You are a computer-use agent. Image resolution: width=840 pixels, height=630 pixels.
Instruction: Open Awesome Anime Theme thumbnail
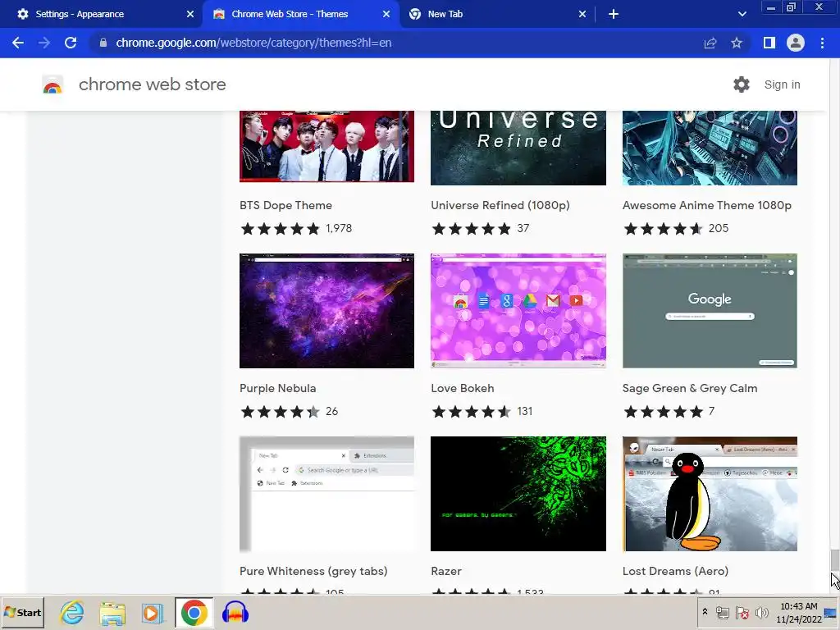tap(710, 148)
